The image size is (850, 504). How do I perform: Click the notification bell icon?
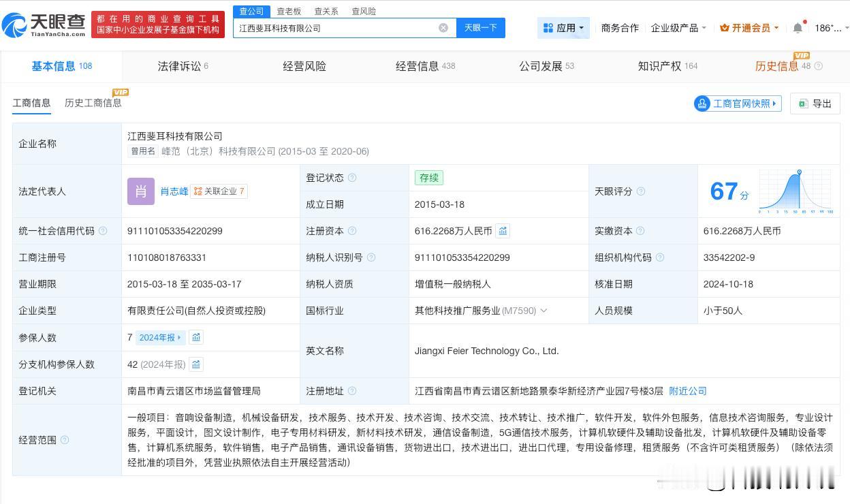[x=798, y=28]
